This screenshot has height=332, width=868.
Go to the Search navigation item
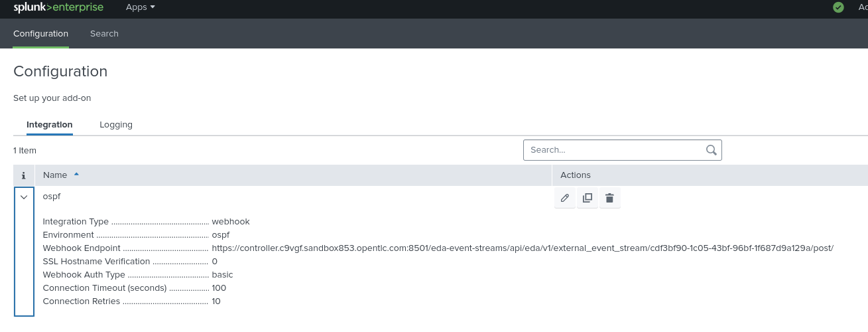pyautogui.click(x=104, y=33)
